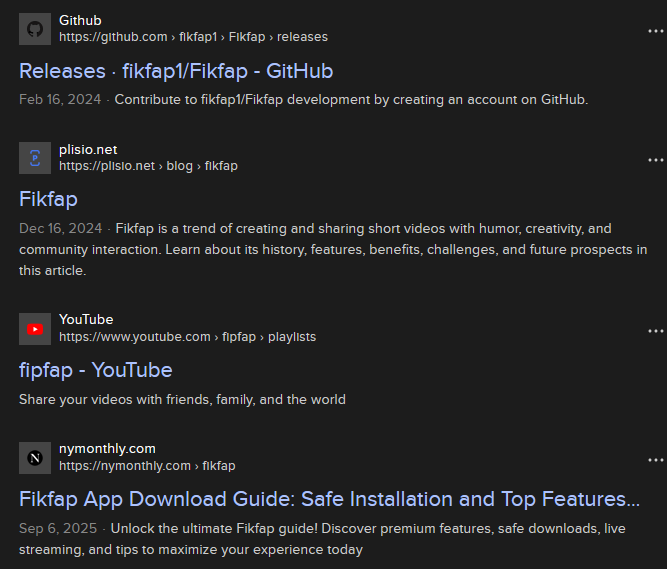The height and width of the screenshot is (569, 667).
Task: Click the Dec 16, 2024 date text
Action: tap(60, 229)
